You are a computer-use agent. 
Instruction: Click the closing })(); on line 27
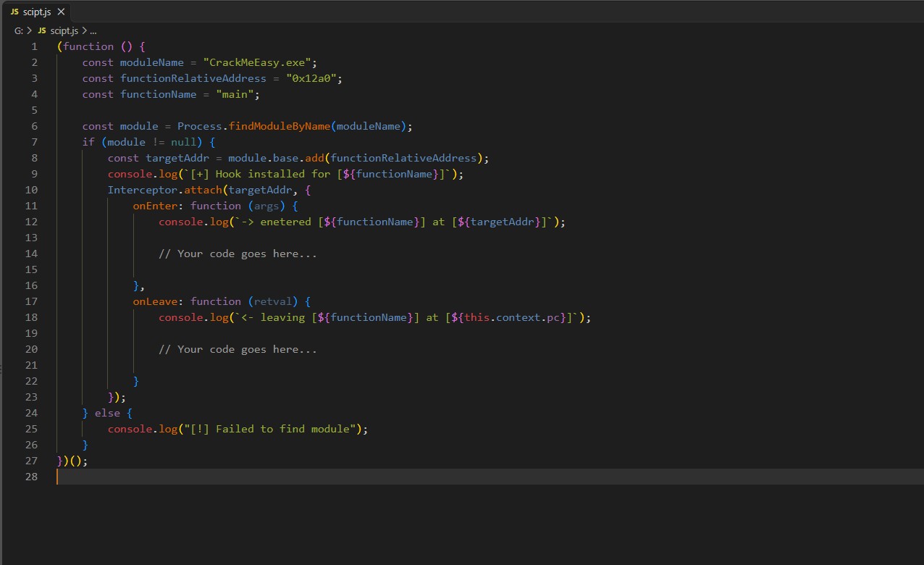click(x=72, y=461)
